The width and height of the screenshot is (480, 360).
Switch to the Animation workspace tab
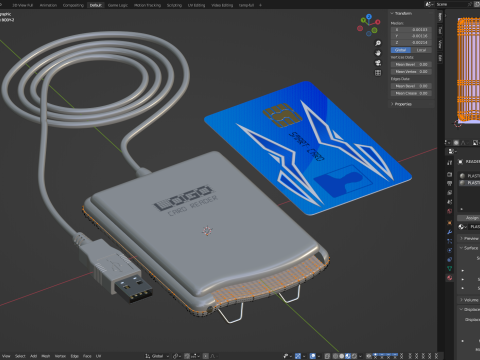point(48,5)
